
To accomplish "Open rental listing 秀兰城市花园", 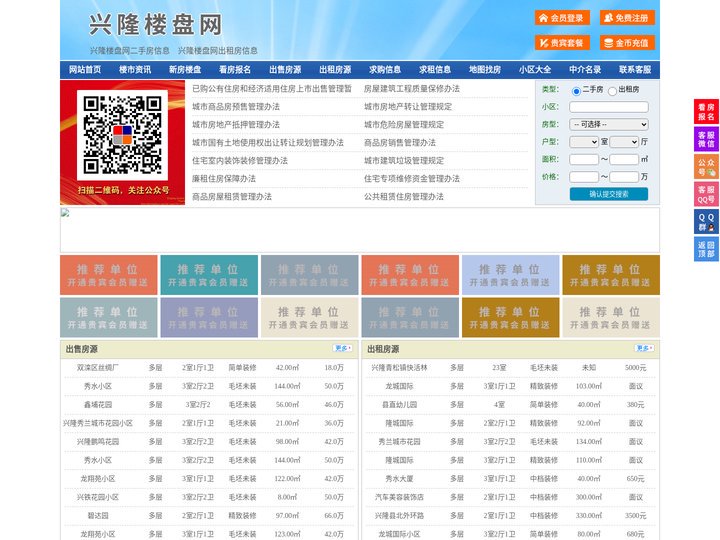I will (x=399, y=442).
